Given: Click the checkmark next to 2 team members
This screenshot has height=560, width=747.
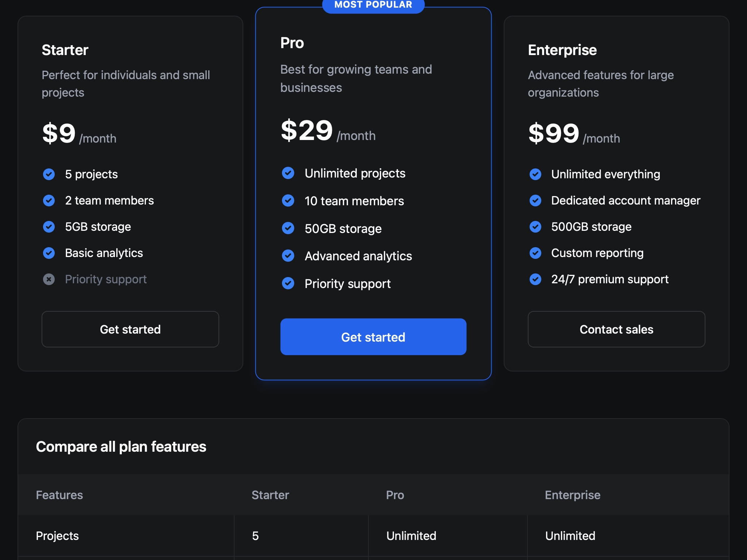Looking at the screenshot, I should [x=49, y=201].
